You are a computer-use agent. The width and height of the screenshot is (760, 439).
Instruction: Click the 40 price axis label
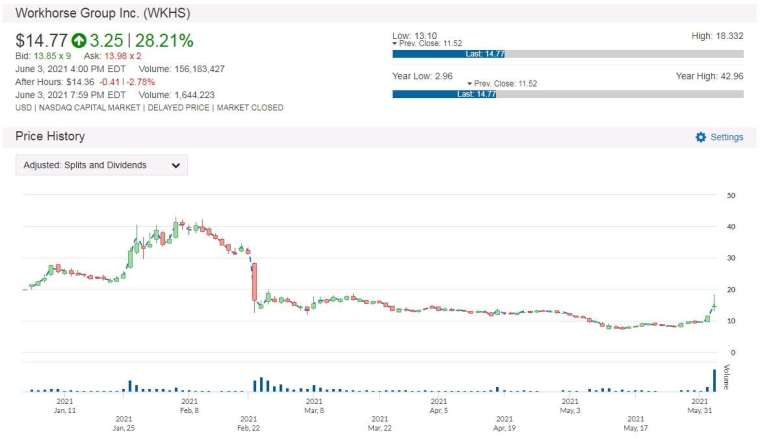tap(731, 227)
